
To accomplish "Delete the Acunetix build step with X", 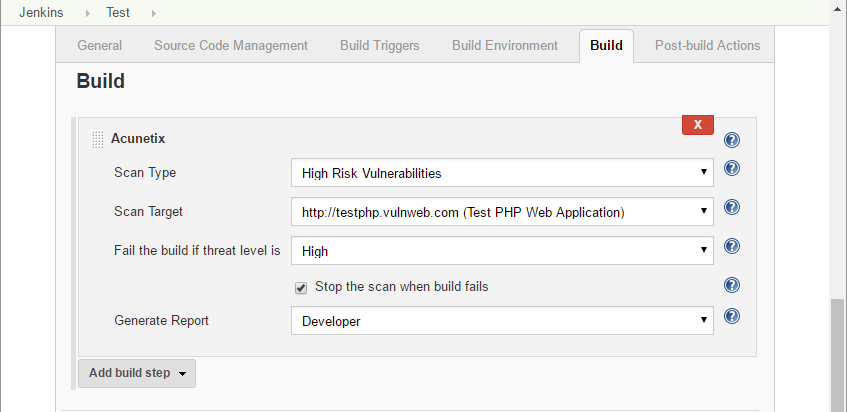I will (x=697, y=125).
